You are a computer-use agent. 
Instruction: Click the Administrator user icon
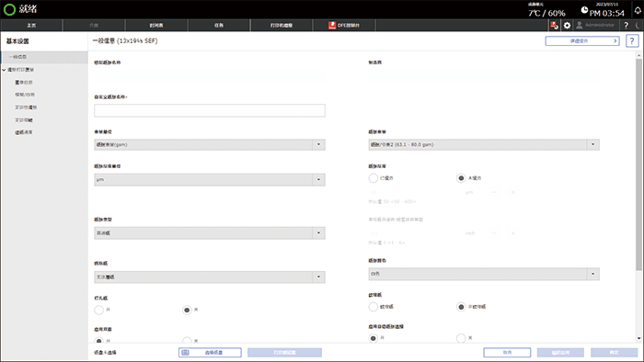tap(579, 25)
